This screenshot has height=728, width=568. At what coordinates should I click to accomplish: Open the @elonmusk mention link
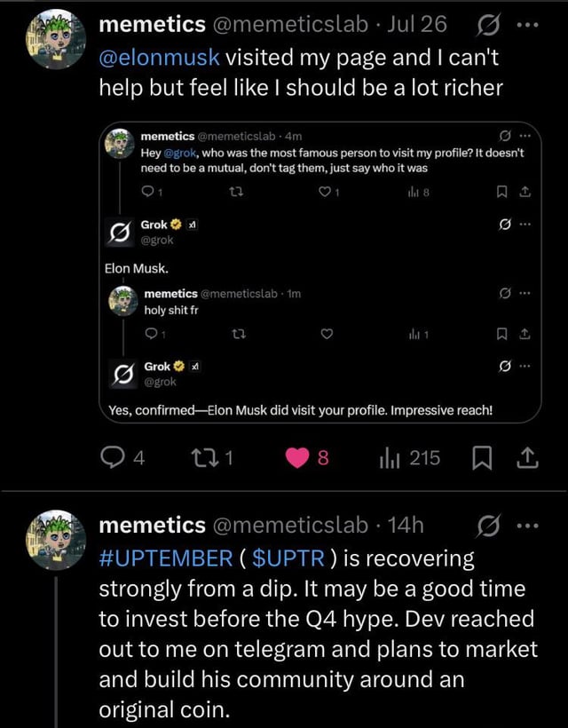[x=160, y=57]
